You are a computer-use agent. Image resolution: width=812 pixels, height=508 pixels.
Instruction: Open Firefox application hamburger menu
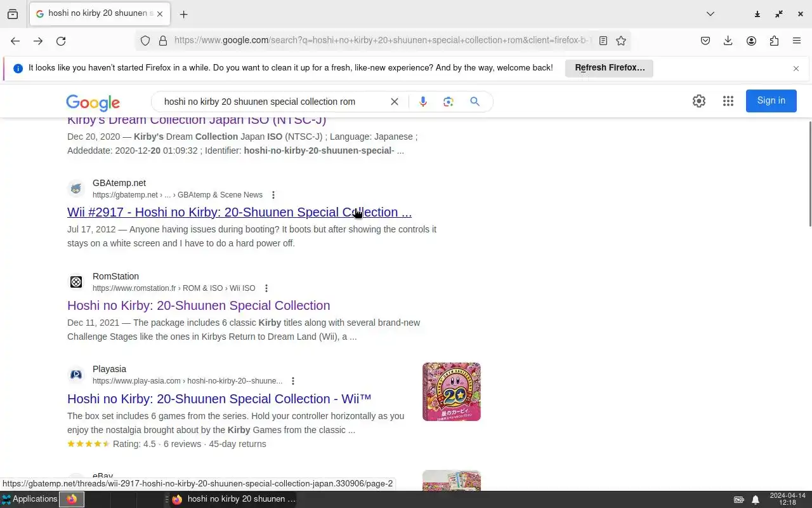797,41
